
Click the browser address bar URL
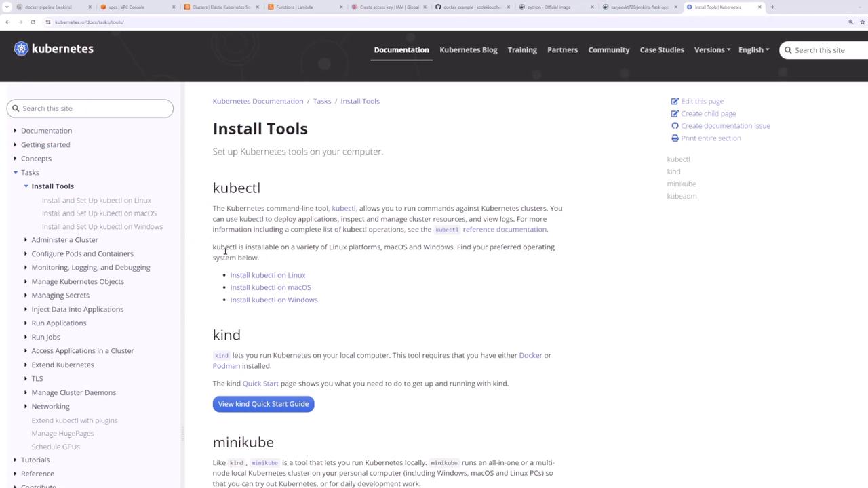click(x=90, y=22)
